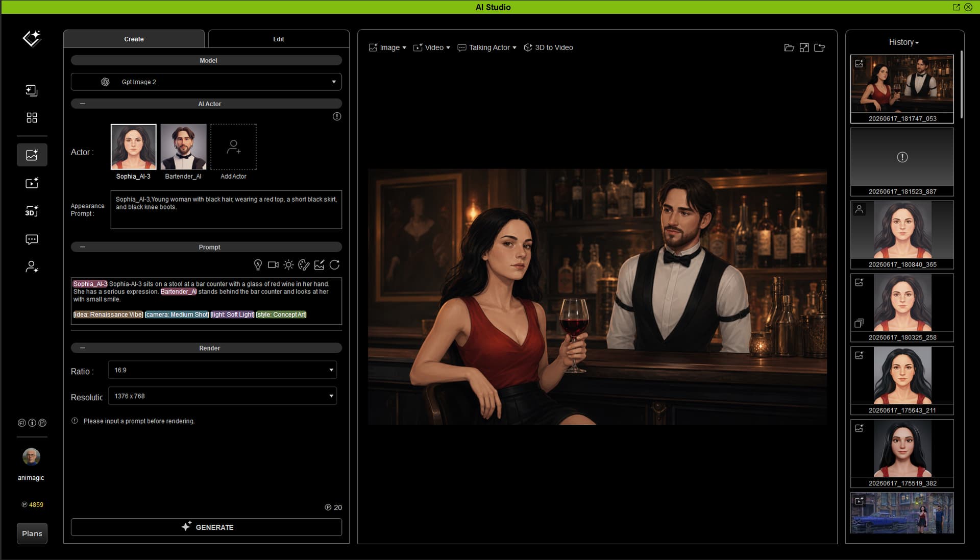Open the talking actor chat sidebar icon
The image size is (980, 560).
point(32,239)
